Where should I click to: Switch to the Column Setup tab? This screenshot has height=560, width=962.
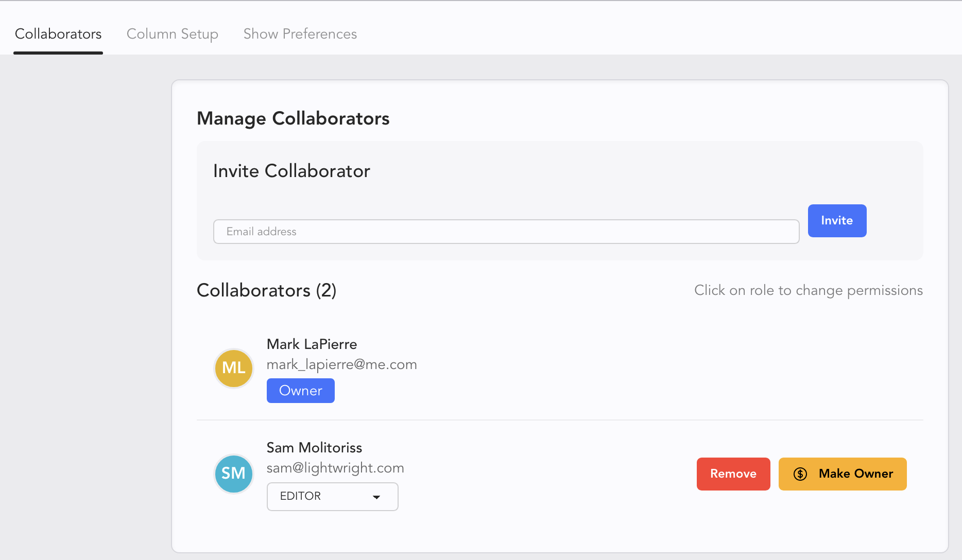pyautogui.click(x=173, y=34)
